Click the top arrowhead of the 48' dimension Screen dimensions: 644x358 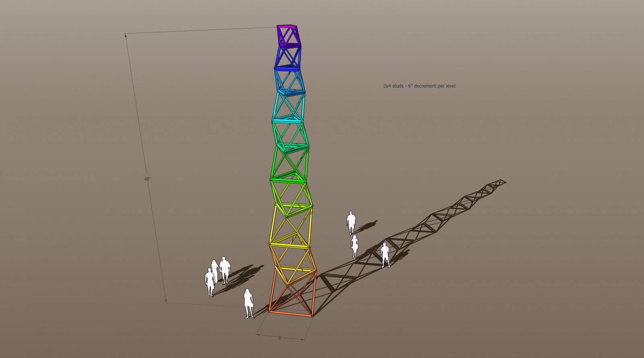(x=126, y=35)
